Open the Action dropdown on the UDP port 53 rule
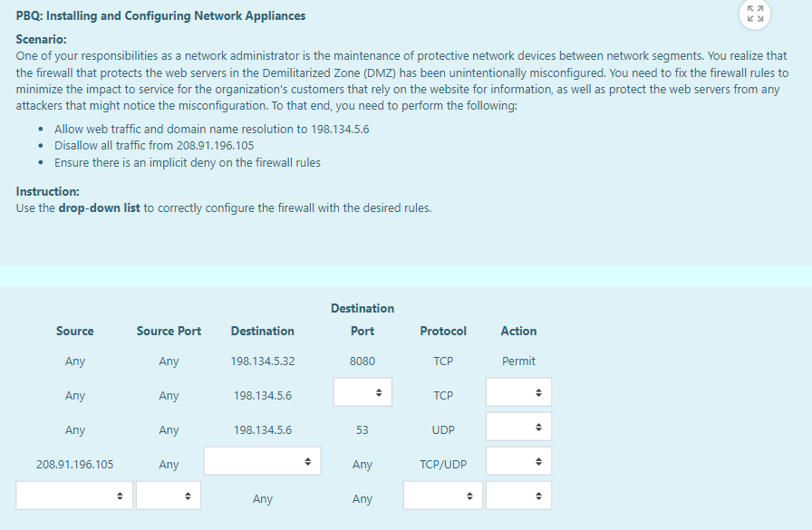 pos(518,426)
